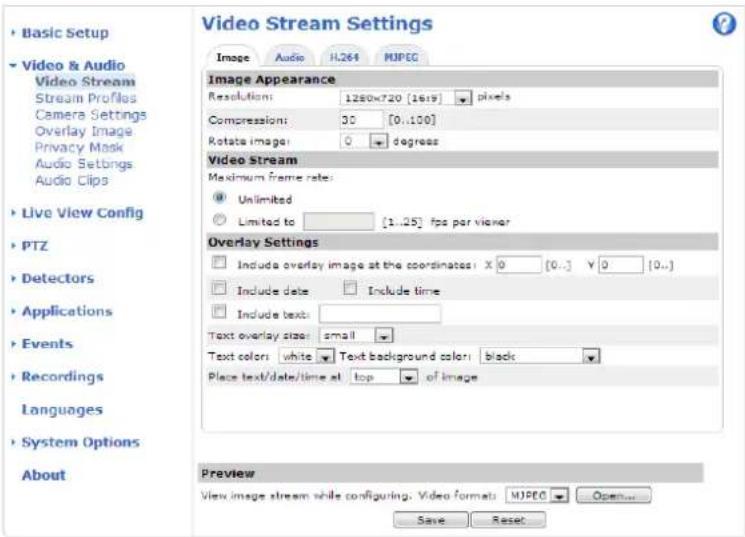Expand Basic Setup menu

pos(65,33)
